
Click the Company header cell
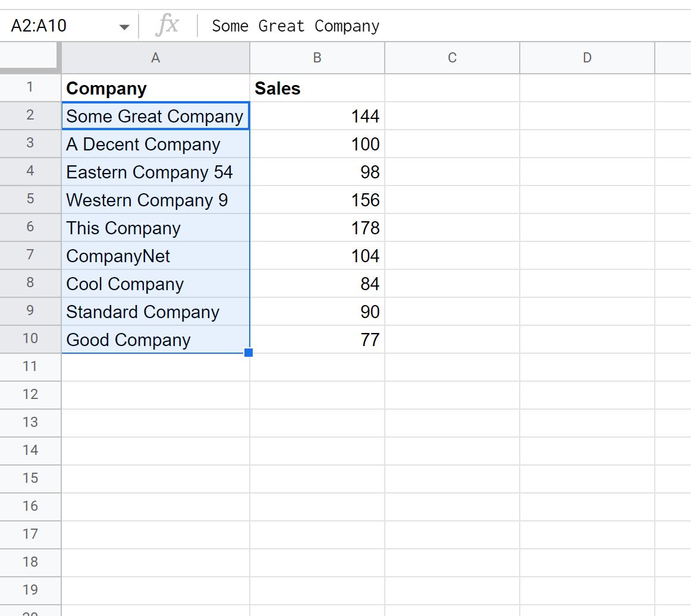[x=156, y=88]
